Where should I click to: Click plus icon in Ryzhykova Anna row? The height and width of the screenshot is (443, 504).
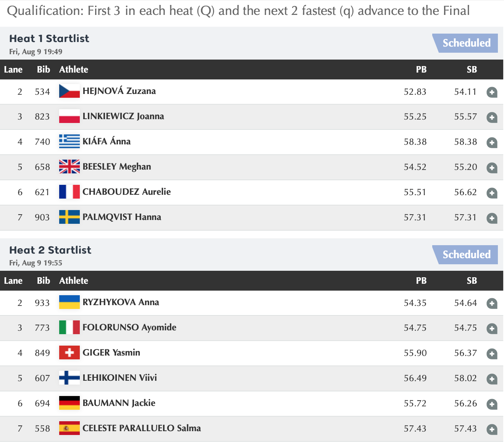[x=492, y=304]
